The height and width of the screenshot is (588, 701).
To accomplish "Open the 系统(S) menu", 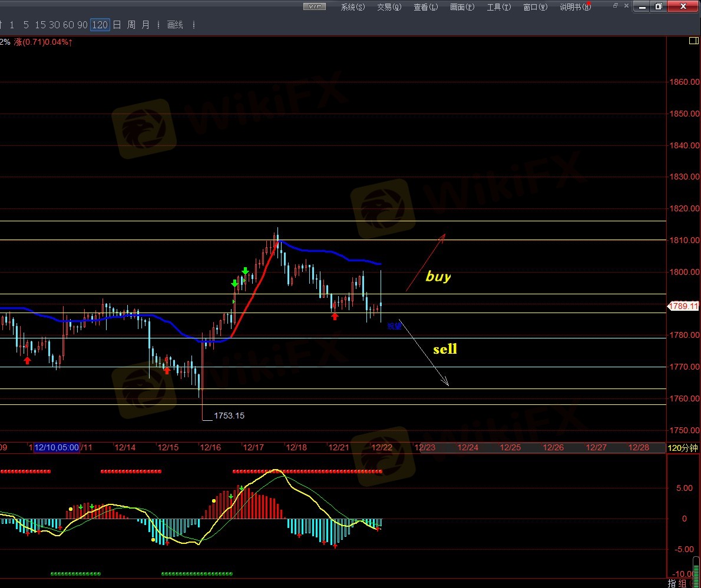I will (x=353, y=7).
